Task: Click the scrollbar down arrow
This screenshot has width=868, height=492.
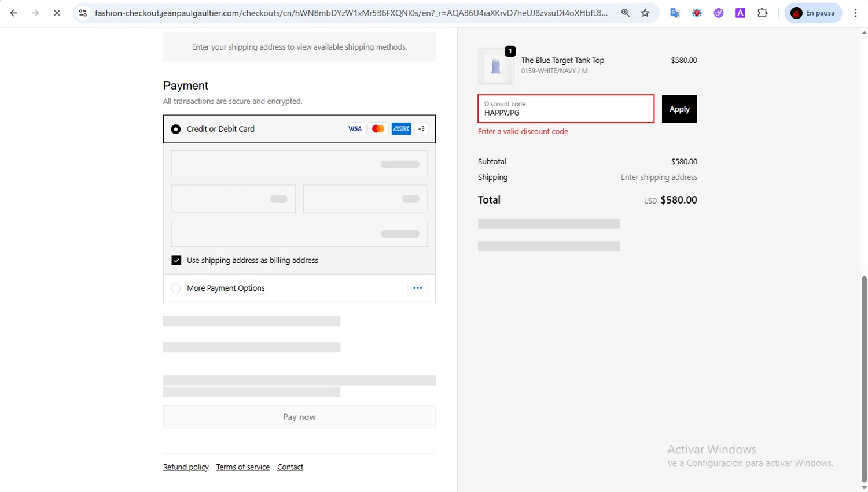Action: [864, 487]
